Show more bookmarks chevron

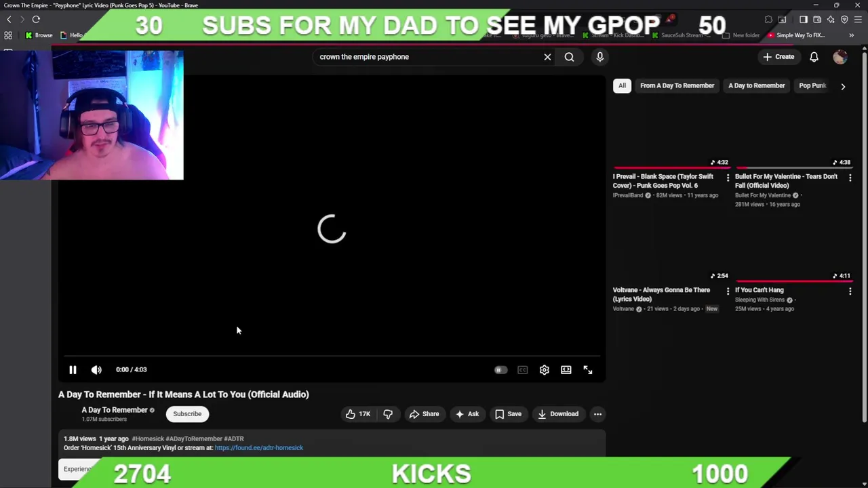[x=852, y=35]
